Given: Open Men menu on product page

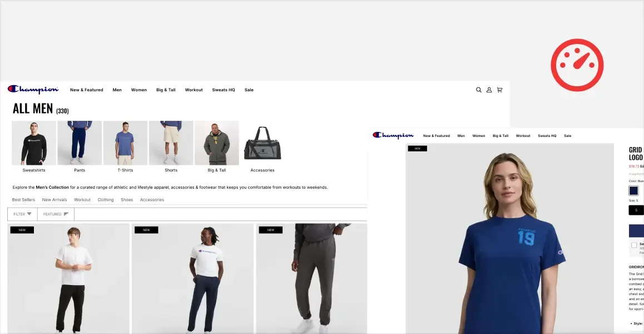Looking at the screenshot, I should coord(461,136).
